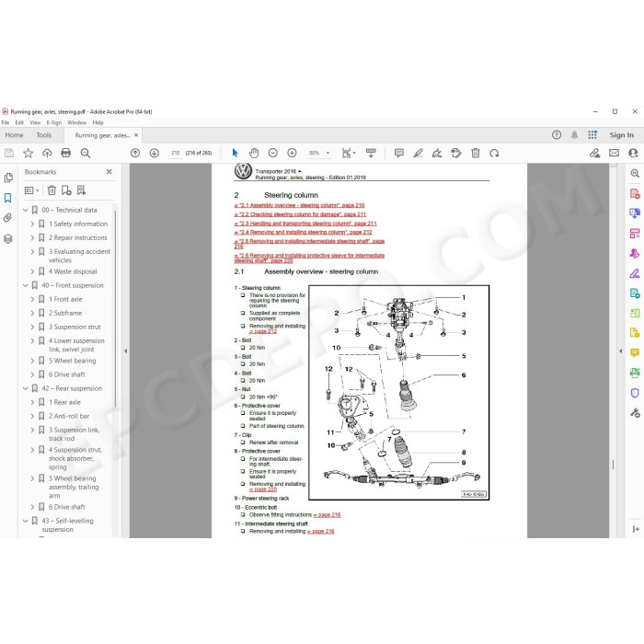Add bookmark with star icon in toolbar
This screenshot has width=644, height=644.
28,154
